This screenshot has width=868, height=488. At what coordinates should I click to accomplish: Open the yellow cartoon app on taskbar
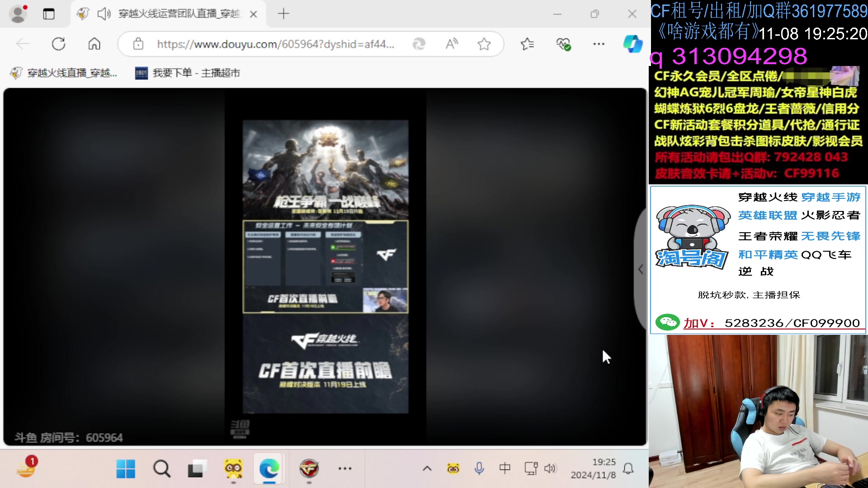coord(233,469)
